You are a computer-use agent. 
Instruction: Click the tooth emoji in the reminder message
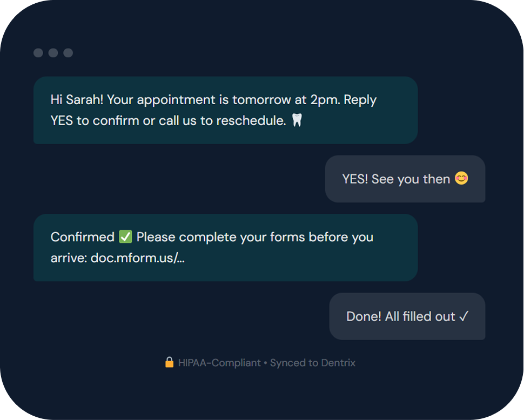pos(297,120)
